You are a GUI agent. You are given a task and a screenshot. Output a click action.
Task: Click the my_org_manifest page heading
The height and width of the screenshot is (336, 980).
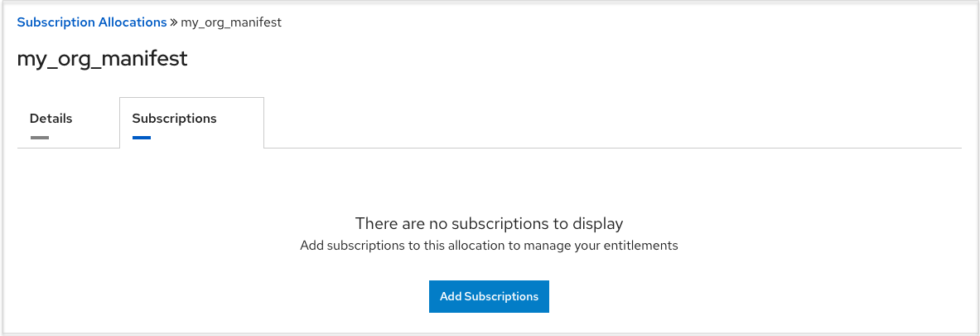pos(102,59)
